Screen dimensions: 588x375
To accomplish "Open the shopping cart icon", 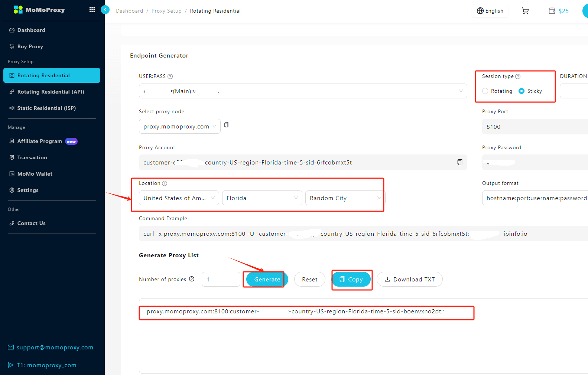I will point(525,11).
